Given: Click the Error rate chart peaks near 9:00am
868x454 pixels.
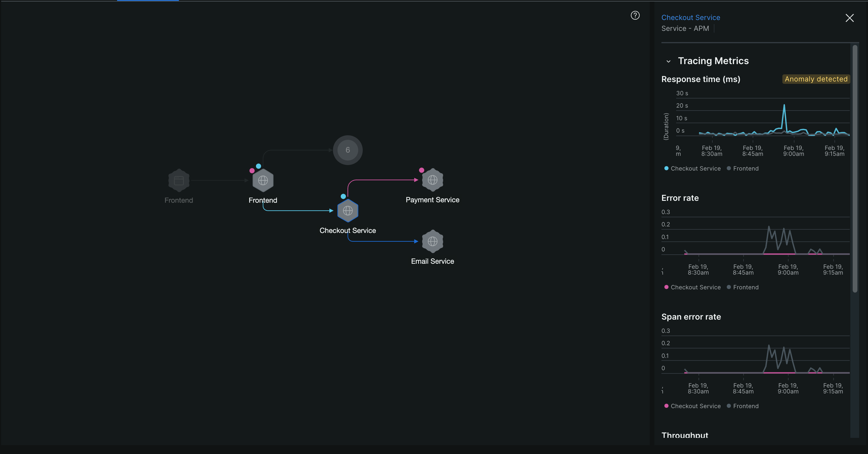Looking at the screenshot, I should (779, 240).
